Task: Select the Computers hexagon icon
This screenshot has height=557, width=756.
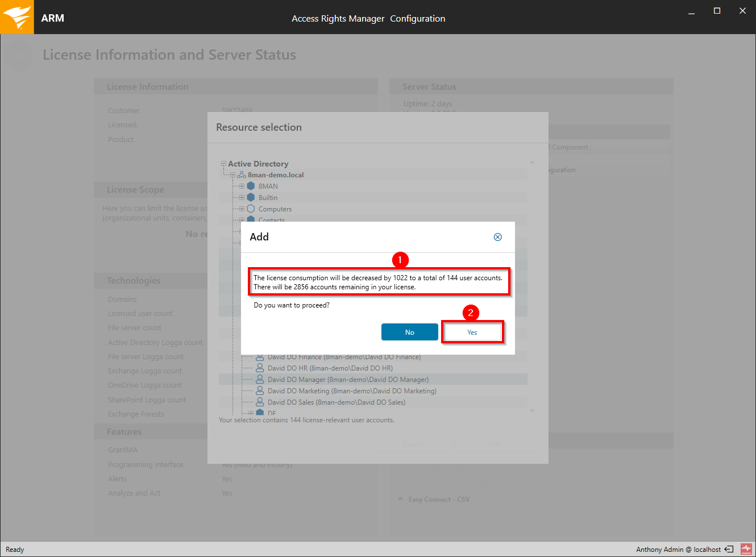Action: [x=251, y=209]
